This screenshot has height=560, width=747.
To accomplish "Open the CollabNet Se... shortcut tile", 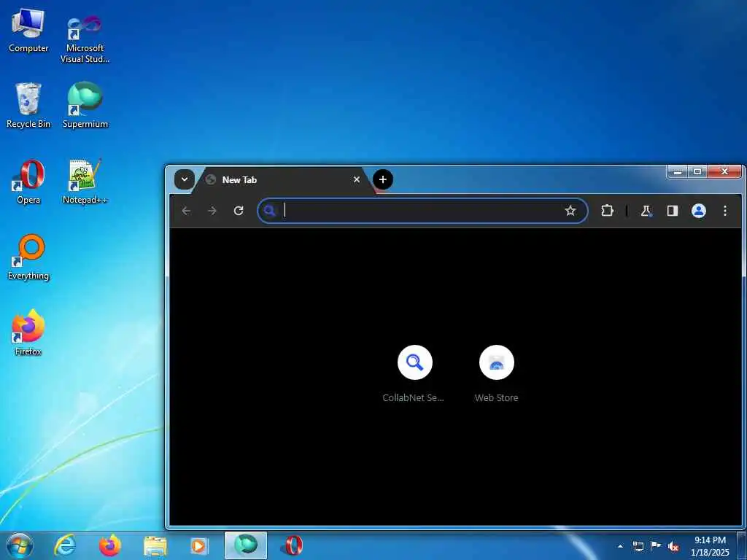I will point(414,374).
